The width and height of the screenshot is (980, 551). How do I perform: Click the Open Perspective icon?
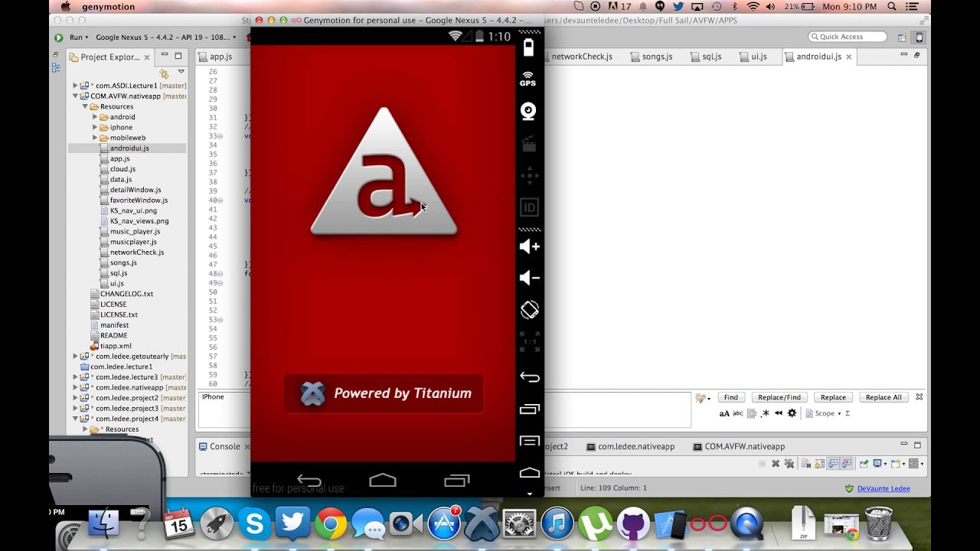pos(902,37)
